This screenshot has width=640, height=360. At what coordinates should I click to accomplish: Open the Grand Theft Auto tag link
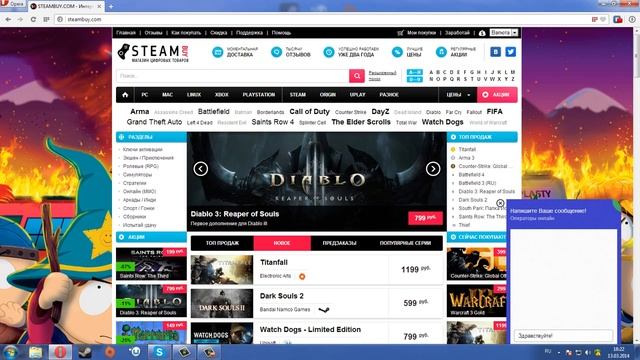click(154, 122)
